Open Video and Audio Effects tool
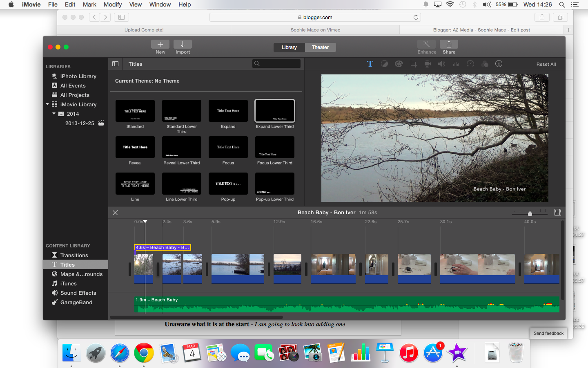 [x=485, y=64]
